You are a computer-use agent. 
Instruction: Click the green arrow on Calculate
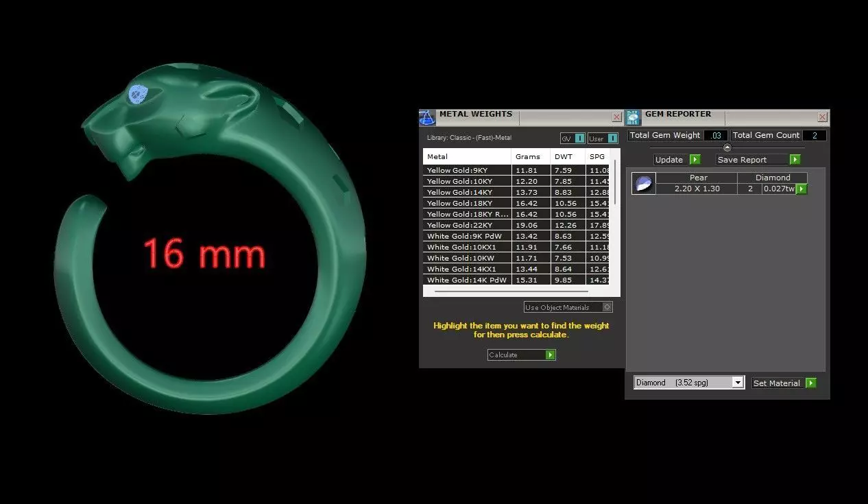click(x=550, y=355)
